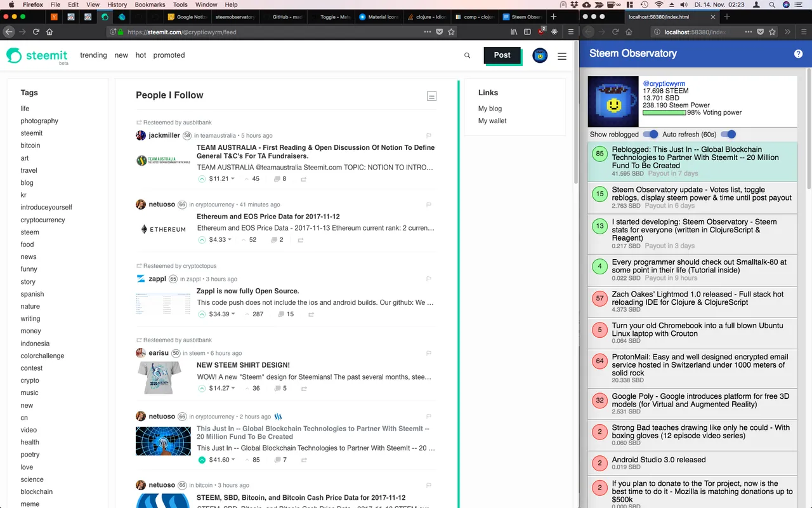This screenshot has width=812, height=508.
Task: Resteem the TEAM AUSTRALIA post
Action: point(304,179)
